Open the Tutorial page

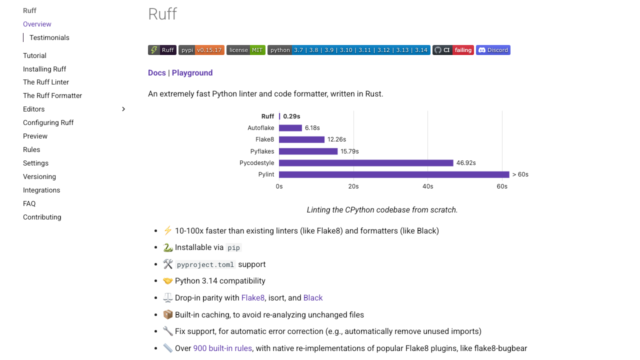click(x=35, y=56)
